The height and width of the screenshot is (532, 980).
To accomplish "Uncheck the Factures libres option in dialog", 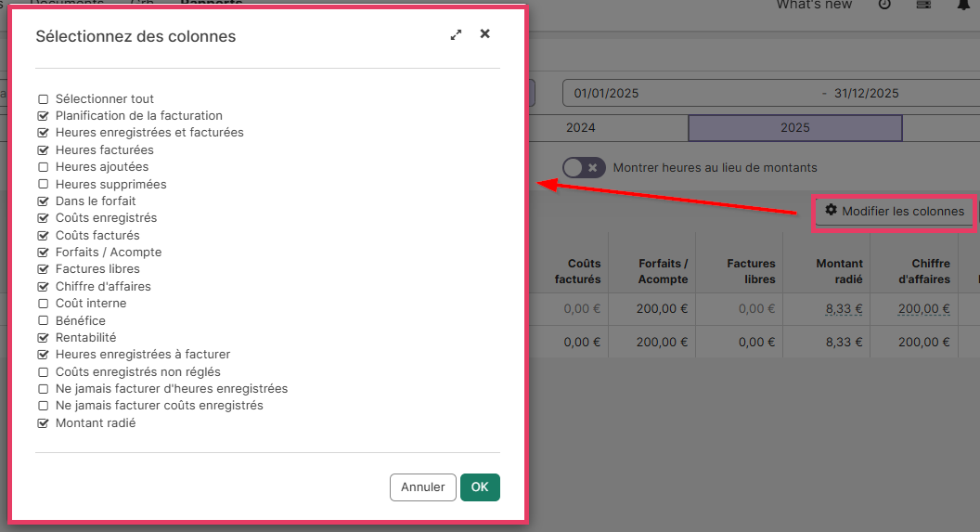I will click(43, 269).
